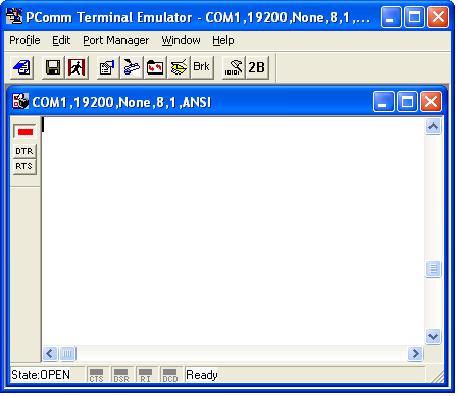Send a break with Brk button

click(202, 68)
